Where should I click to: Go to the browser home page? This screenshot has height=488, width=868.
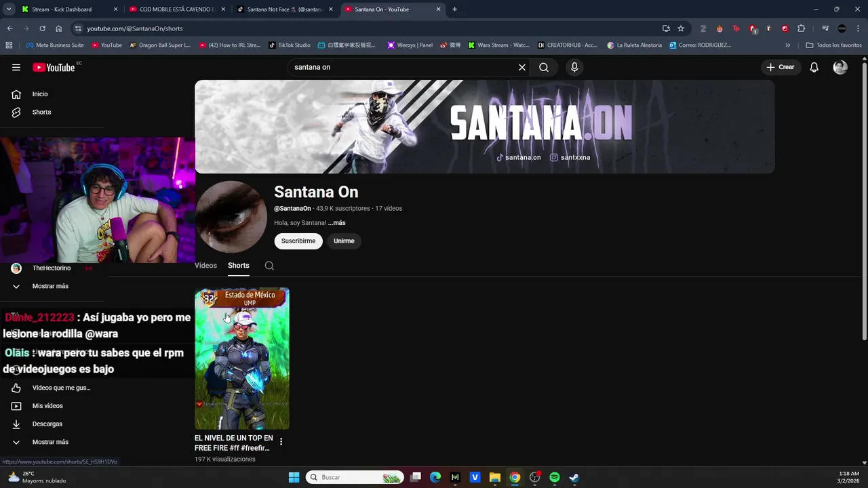(x=59, y=28)
